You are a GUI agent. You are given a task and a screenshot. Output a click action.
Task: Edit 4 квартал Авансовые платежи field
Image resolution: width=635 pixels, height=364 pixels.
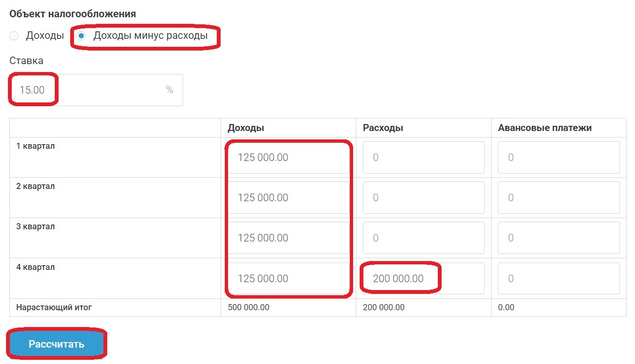(x=558, y=278)
